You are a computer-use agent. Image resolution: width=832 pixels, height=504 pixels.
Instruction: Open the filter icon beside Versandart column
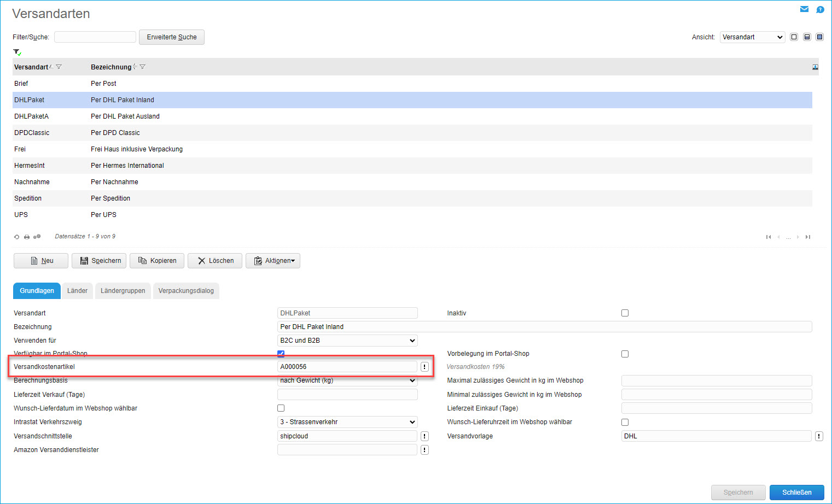click(59, 67)
